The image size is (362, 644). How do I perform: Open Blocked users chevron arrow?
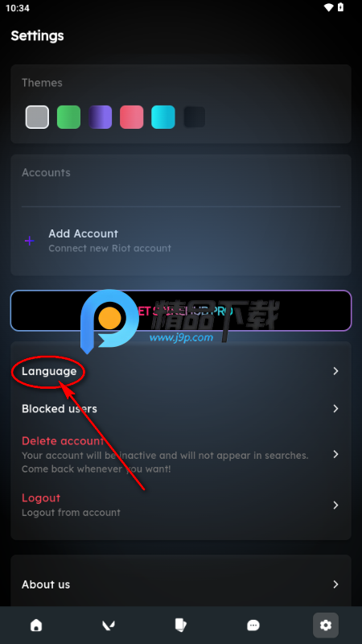tap(335, 409)
